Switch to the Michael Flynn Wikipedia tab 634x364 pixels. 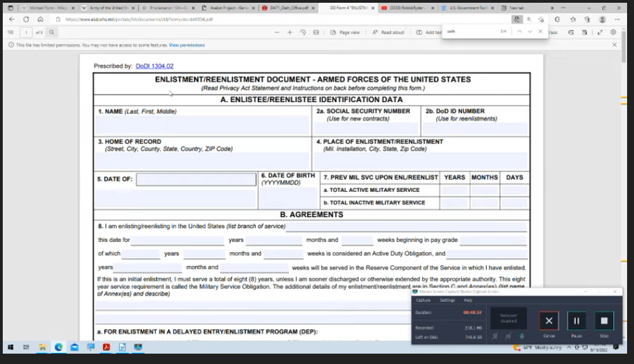pyautogui.click(x=48, y=8)
